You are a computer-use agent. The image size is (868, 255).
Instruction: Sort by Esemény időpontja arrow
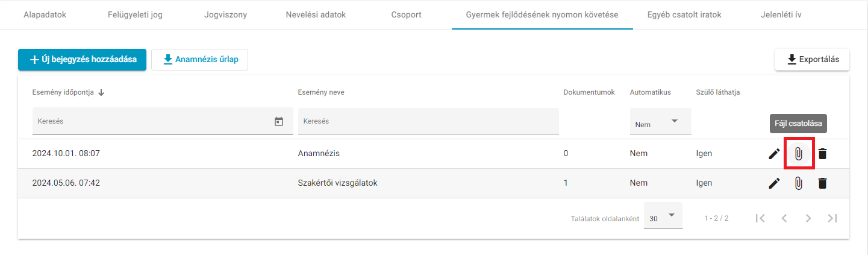point(101,92)
